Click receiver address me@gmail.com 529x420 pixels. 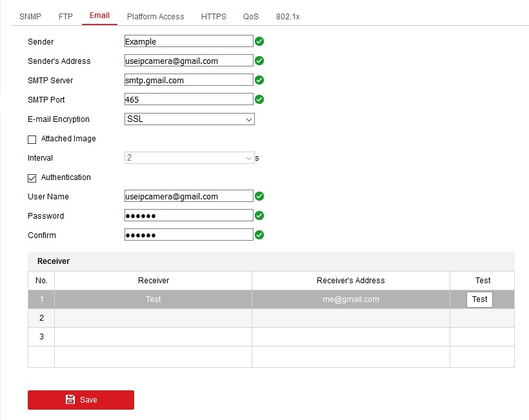[351, 299]
